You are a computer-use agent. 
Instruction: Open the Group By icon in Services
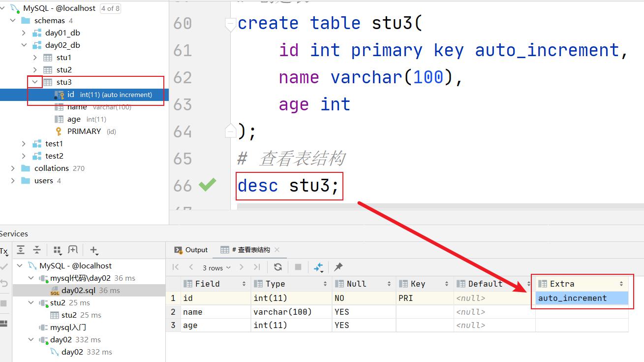click(x=57, y=250)
